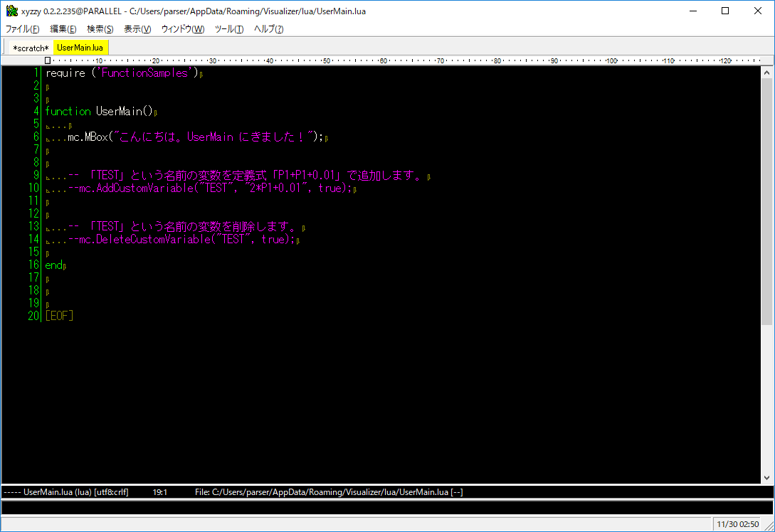775x532 pixels.
Task: Select the UserMain.lua tab
Action: [x=80, y=48]
